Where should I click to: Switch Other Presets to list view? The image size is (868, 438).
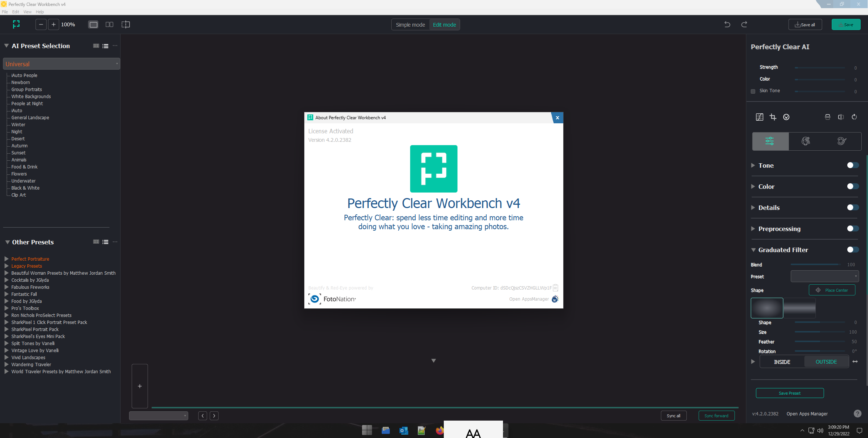click(x=105, y=242)
